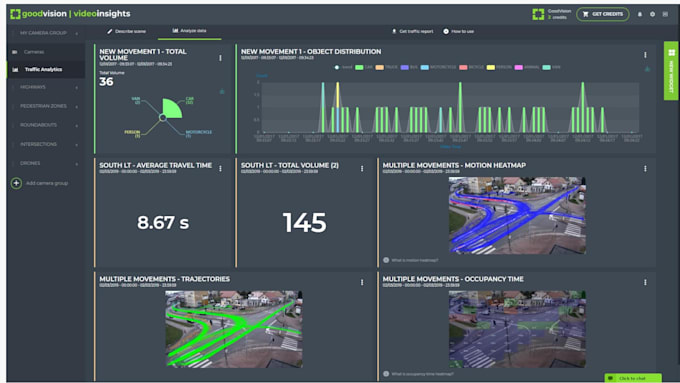
Task: Open South LT Total Volume (2) options menu
Action: coord(362,168)
